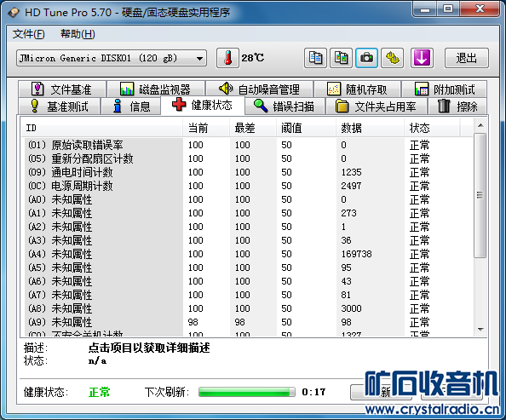The width and height of the screenshot is (506, 420).
Task: Save screenshot with the camera icon
Action: point(366,58)
